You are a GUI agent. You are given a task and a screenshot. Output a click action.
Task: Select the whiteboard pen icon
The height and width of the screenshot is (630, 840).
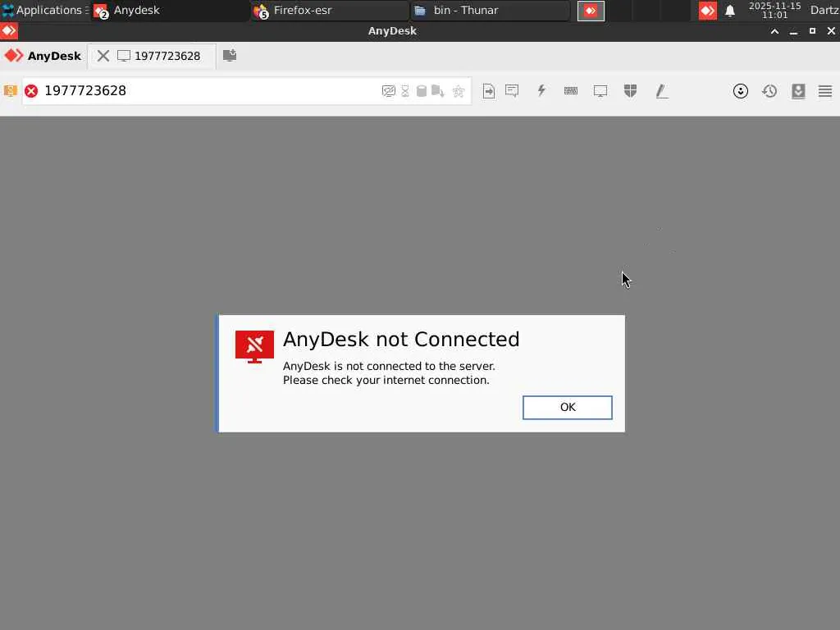pyautogui.click(x=662, y=92)
